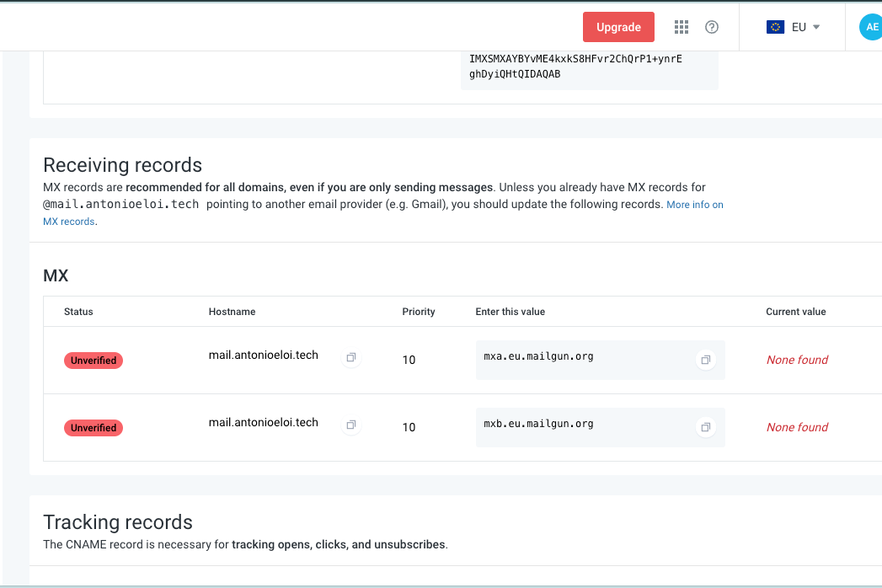Screen dimensions: 882x588
Task: Click the Priority column header
Action: tap(418, 311)
